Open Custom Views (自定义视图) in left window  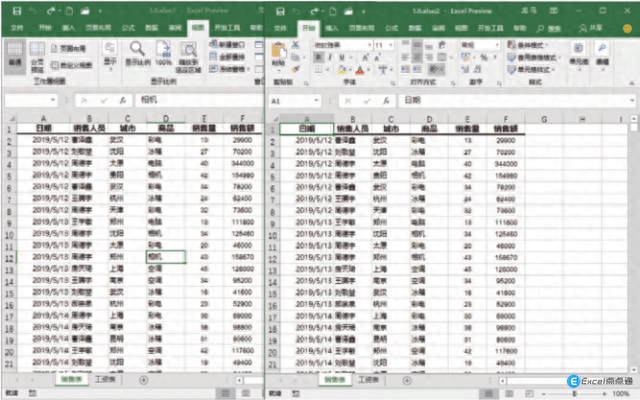(x=71, y=65)
